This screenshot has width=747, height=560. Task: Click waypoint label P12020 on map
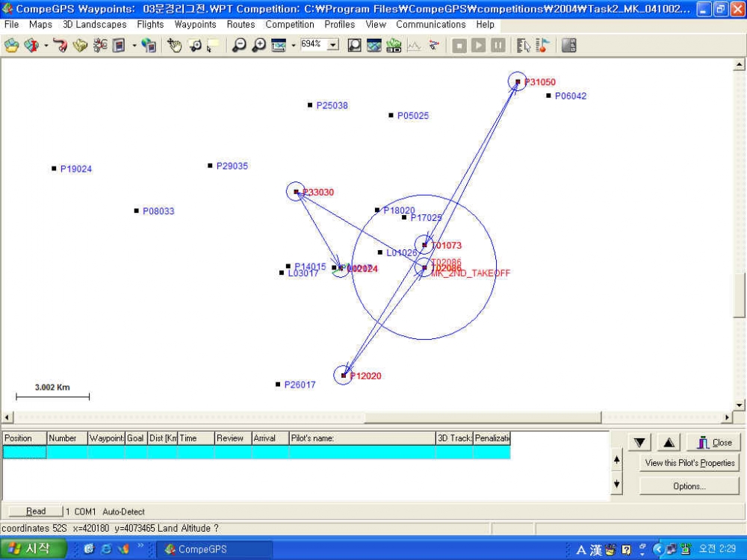click(365, 376)
